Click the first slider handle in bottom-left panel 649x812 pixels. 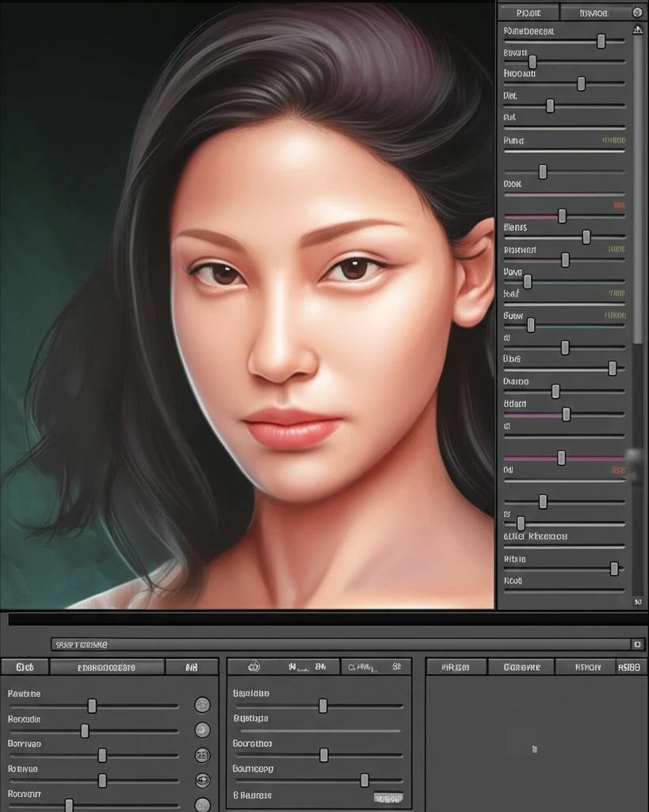[92, 706]
